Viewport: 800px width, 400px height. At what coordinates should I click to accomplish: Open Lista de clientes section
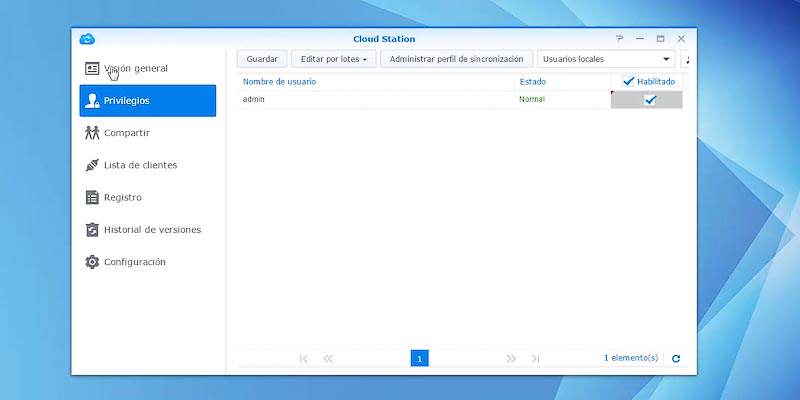[x=147, y=165]
